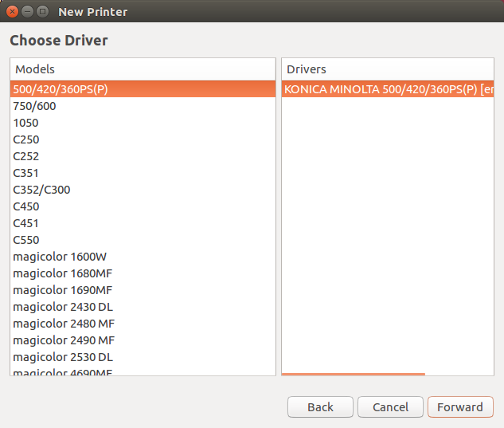This screenshot has width=504, height=428.
Task: Choose the 1050 model
Action: [143, 123]
